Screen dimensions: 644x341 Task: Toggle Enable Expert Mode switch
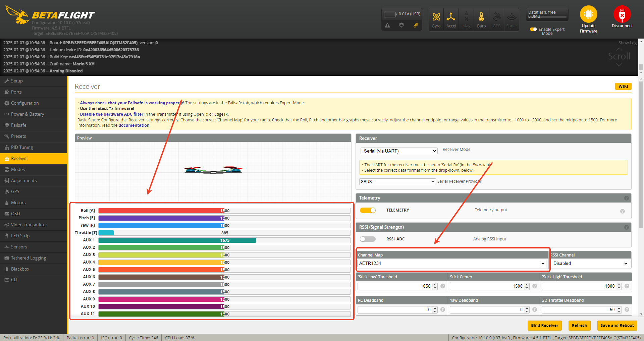coord(533,29)
